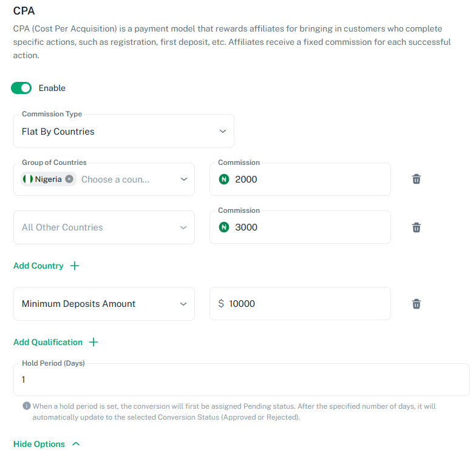Disable the CPA Enable toggle
Image resolution: width=476 pixels, height=450 pixels.
[x=21, y=88]
